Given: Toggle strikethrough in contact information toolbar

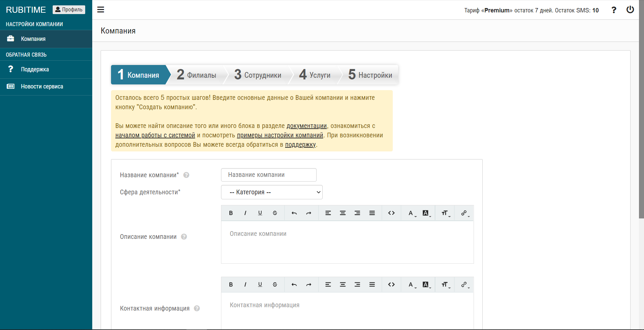Looking at the screenshot, I should 275,284.
